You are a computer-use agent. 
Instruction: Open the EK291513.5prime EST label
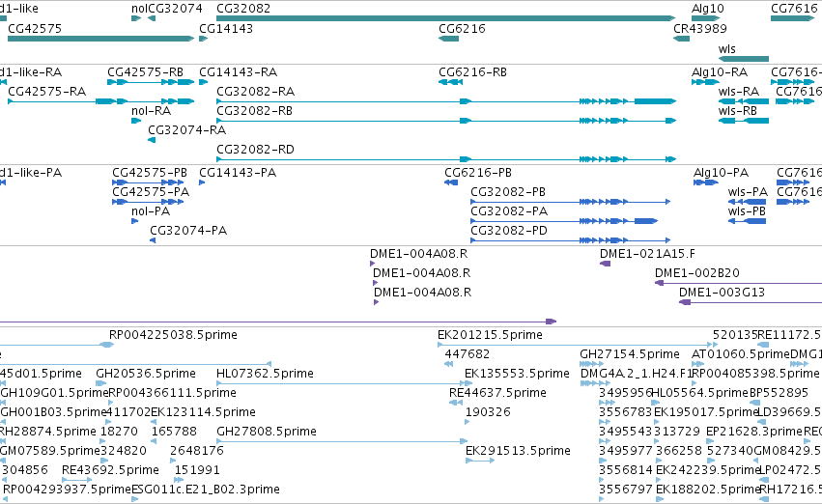click(518, 451)
